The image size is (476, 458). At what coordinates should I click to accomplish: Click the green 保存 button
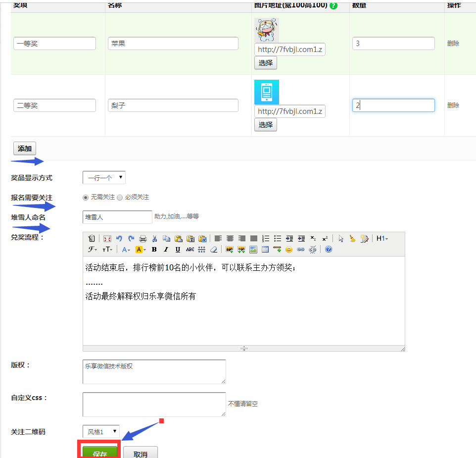pos(100,453)
